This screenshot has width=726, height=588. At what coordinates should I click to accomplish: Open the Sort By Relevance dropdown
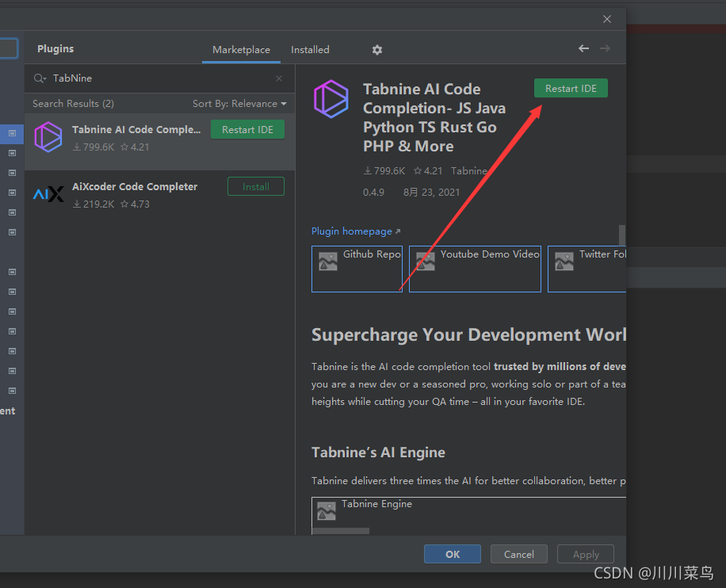click(x=239, y=104)
